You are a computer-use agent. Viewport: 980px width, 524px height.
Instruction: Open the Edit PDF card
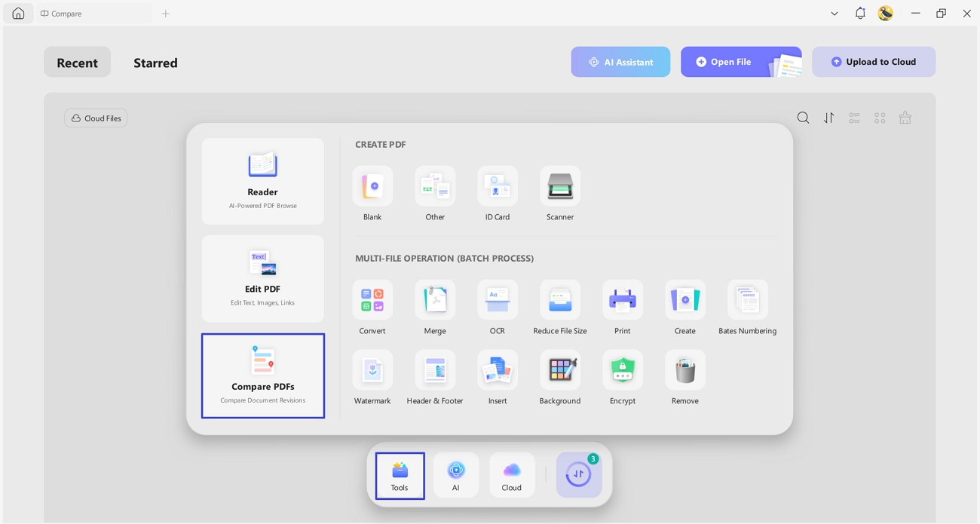tap(263, 278)
